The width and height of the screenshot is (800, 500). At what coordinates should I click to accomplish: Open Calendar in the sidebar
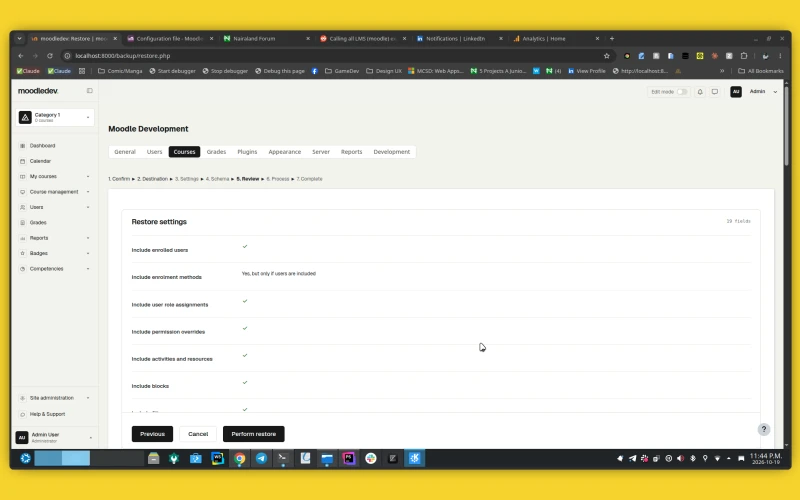click(x=40, y=161)
